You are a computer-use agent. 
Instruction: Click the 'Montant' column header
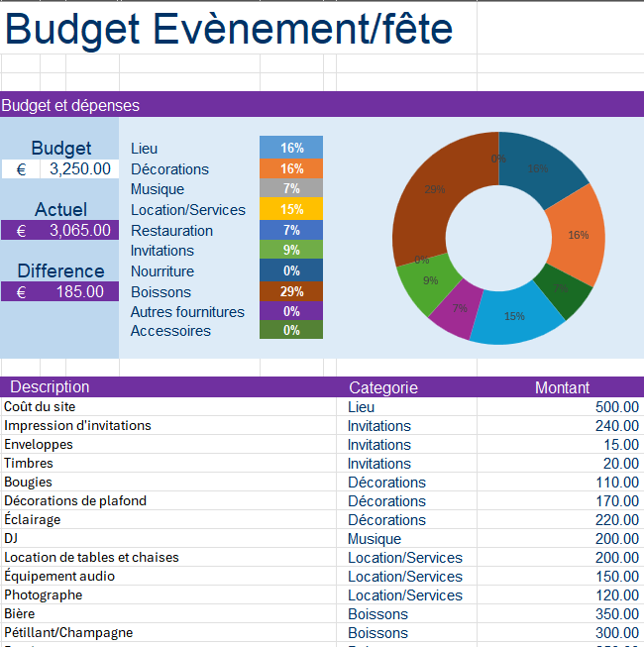coord(562,387)
